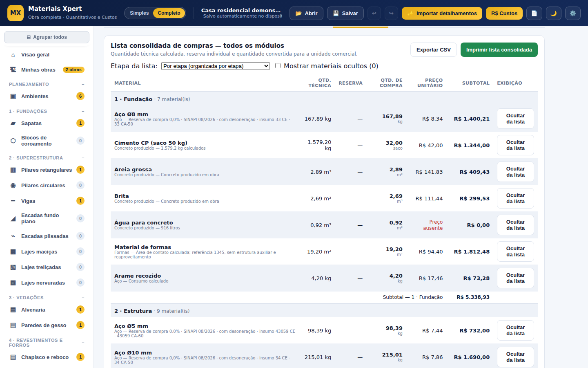Open Alvenaria module icon
Screen dimensions: 588x368
pos(13,310)
